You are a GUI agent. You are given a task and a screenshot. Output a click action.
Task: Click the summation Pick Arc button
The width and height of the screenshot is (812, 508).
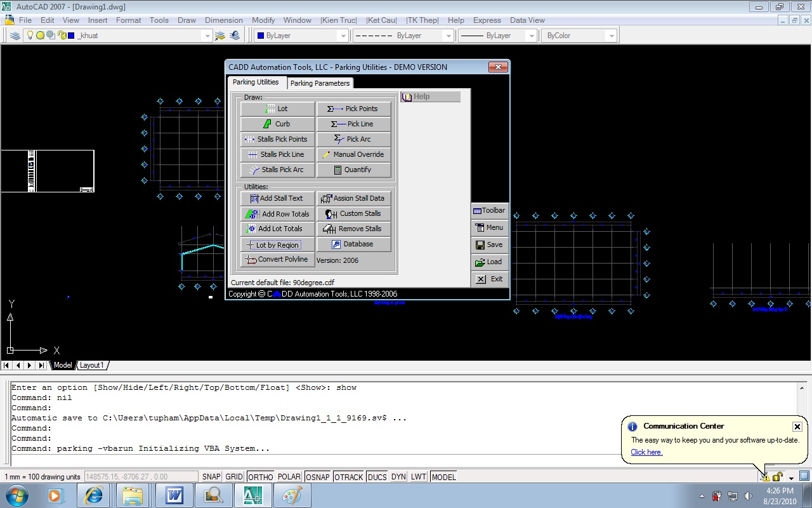click(353, 139)
